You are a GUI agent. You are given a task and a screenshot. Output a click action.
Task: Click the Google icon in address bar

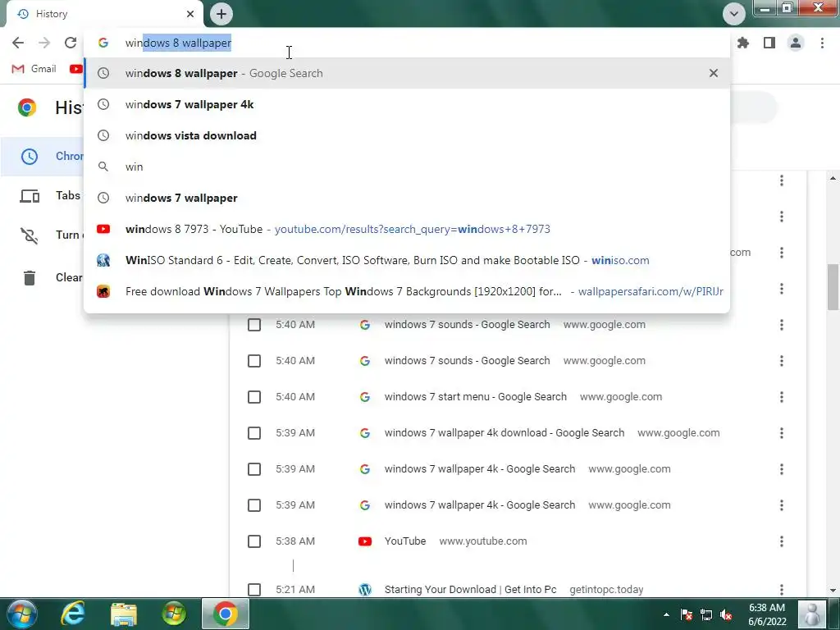(103, 43)
